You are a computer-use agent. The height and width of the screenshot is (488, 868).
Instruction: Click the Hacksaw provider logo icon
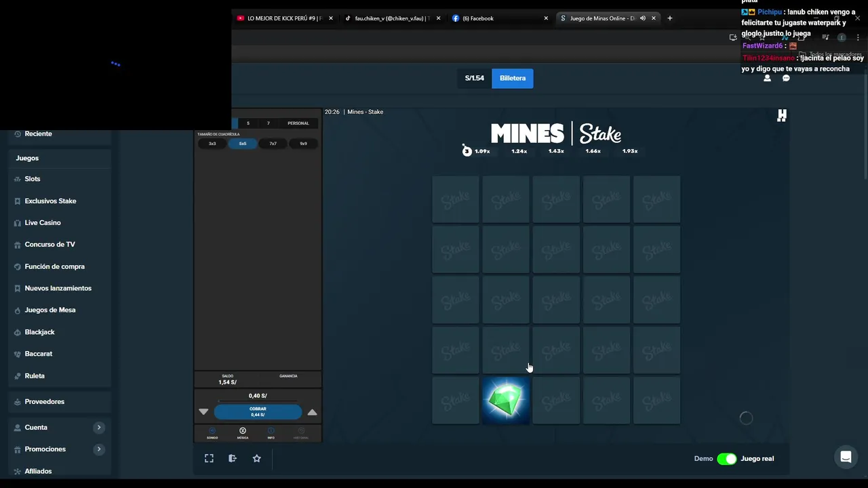click(x=782, y=116)
